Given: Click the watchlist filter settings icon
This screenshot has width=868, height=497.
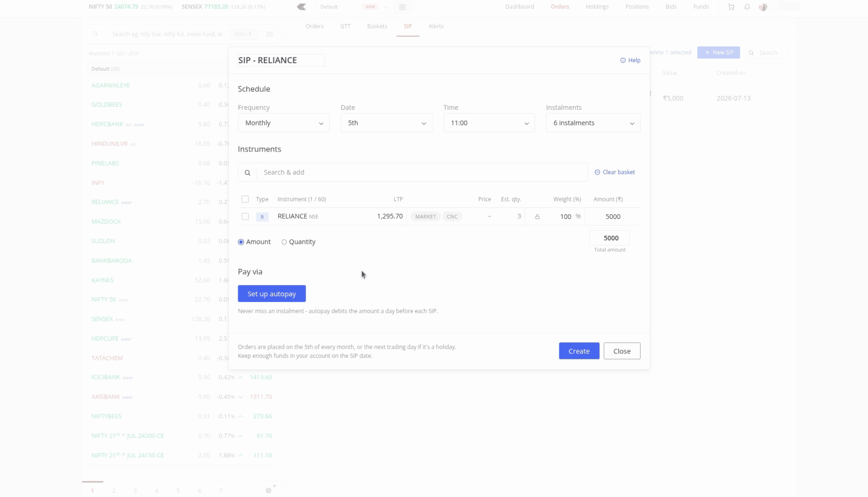Looking at the screenshot, I should 270,34.
